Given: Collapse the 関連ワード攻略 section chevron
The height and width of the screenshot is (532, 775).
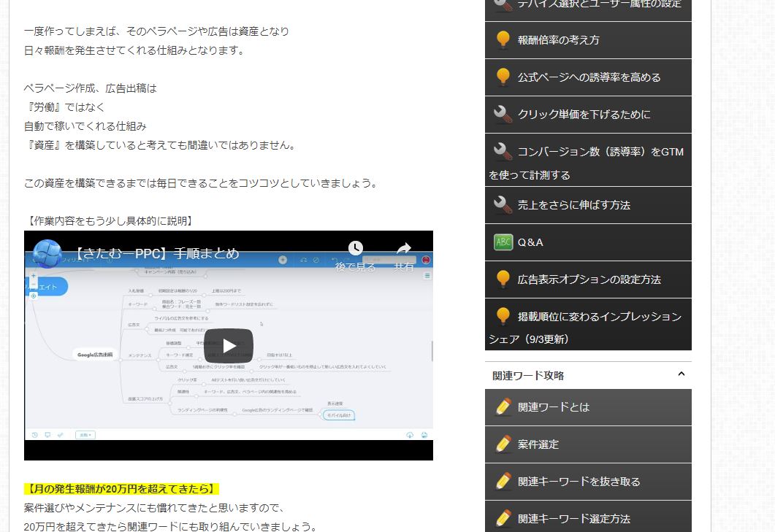Looking at the screenshot, I should 681,374.
